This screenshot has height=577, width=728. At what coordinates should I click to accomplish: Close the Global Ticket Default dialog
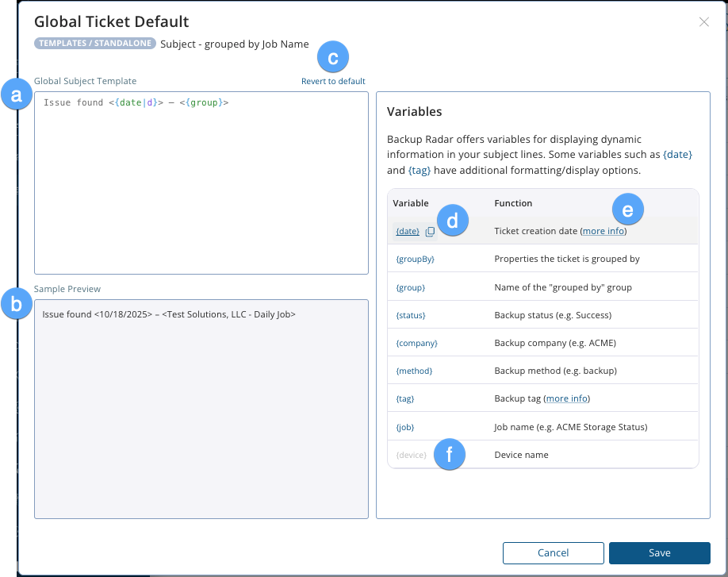pyautogui.click(x=703, y=22)
